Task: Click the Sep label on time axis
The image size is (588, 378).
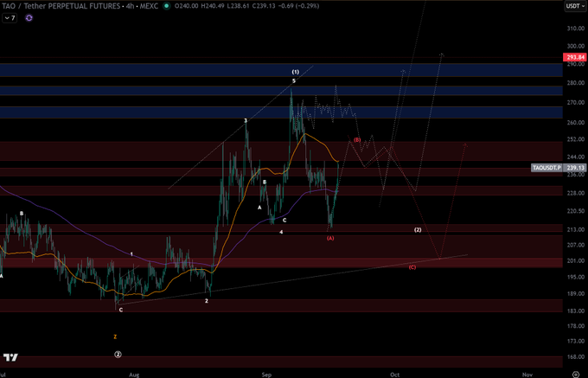Action: tap(266, 375)
